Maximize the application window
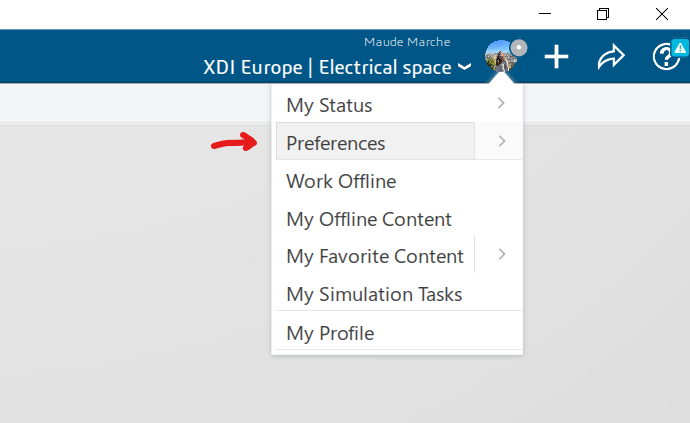The height and width of the screenshot is (423, 690). pyautogui.click(x=602, y=14)
